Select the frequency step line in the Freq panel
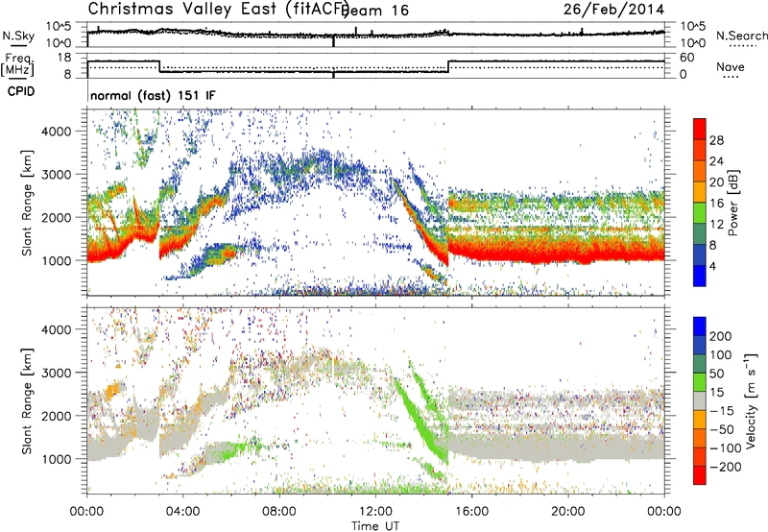The image size is (768, 532). pyautogui.click(x=376, y=66)
